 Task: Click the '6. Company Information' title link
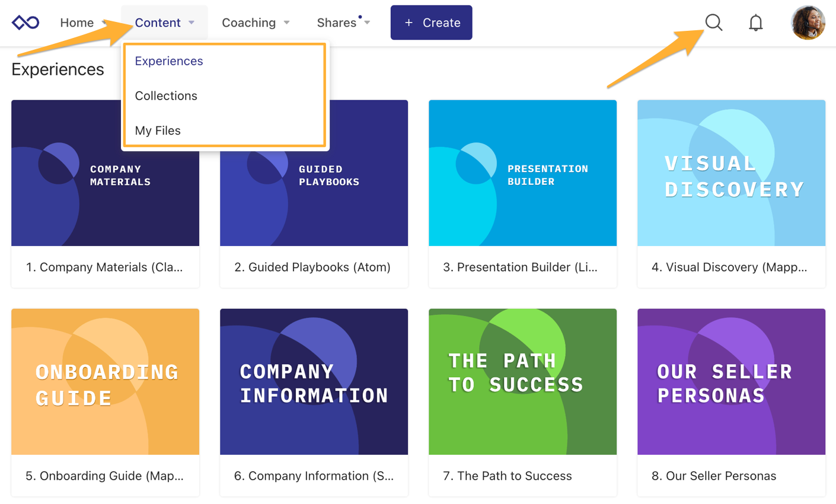click(314, 476)
